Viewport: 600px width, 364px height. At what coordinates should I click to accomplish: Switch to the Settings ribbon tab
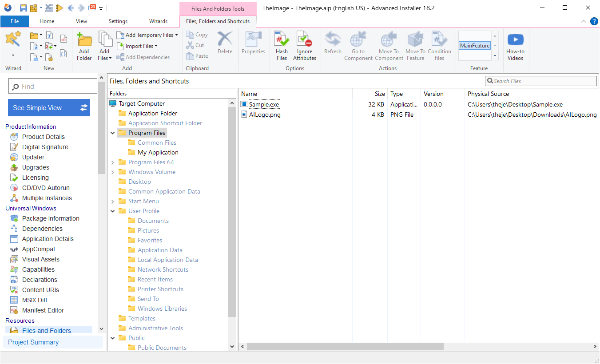pyautogui.click(x=118, y=21)
